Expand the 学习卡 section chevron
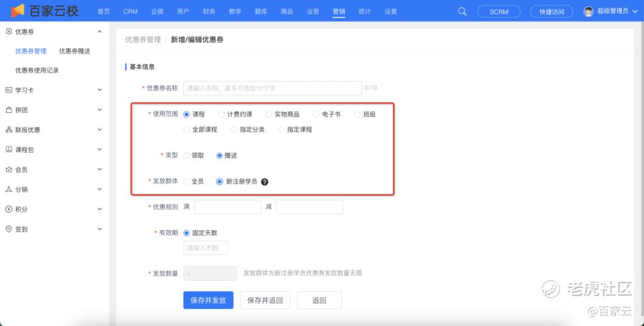The height and width of the screenshot is (326, 644). tap(100, 90)
